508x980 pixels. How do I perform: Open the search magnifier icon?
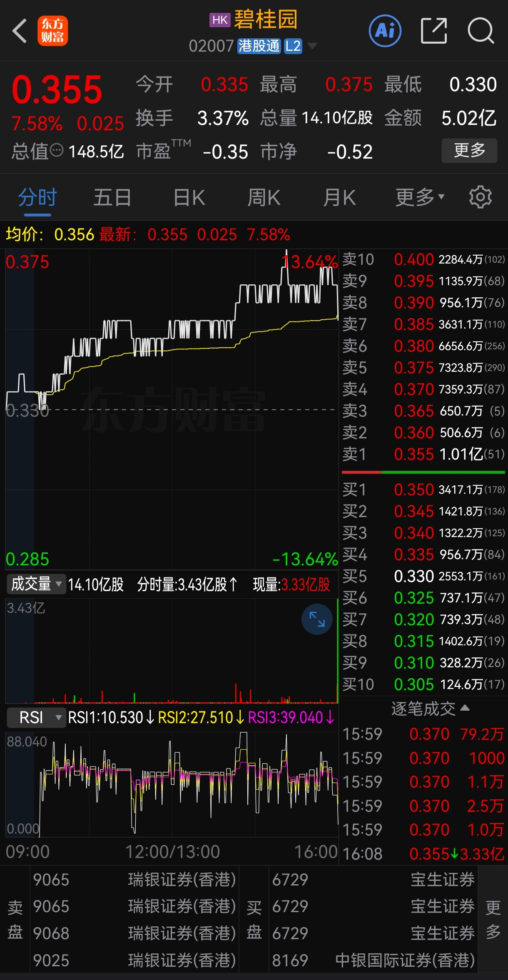(481, 31)
